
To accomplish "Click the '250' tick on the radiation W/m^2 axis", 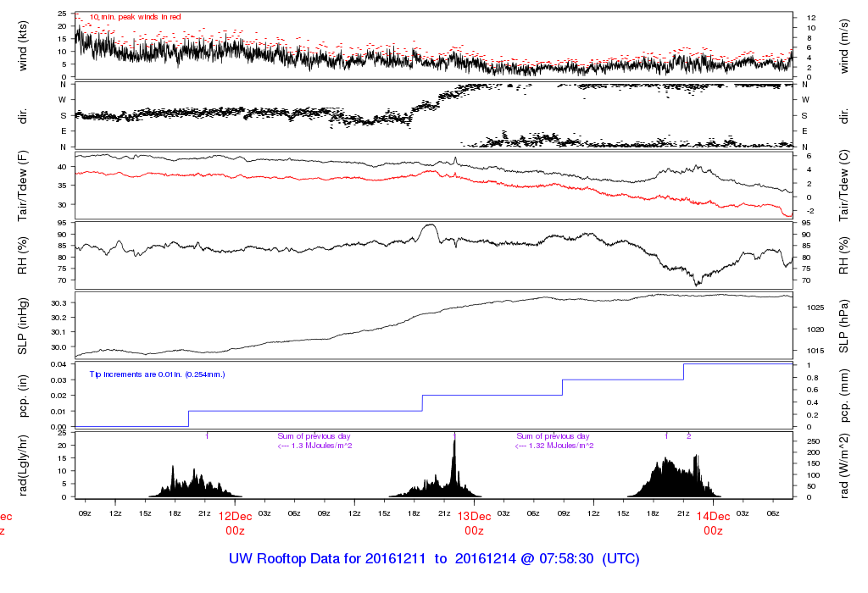I will 813,441.
